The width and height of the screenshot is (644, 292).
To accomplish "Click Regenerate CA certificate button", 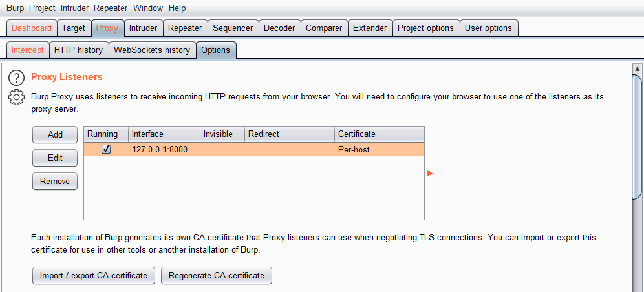I will pyautogui.click(x=217, y=276).
